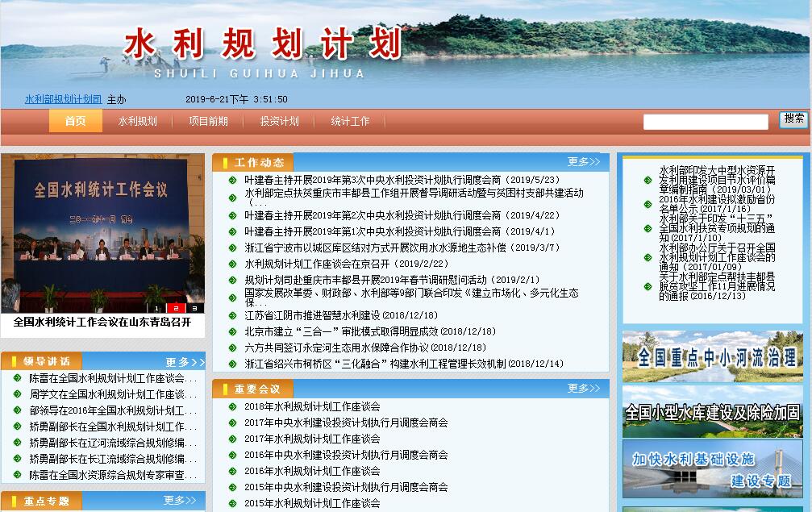Switch to the 水利规划 menu item
This screenshot has width=812, height=512.
click(137, 121)
